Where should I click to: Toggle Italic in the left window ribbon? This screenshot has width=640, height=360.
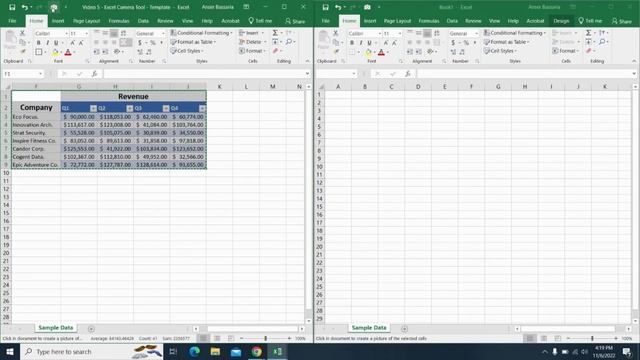(x=47, y=42)
